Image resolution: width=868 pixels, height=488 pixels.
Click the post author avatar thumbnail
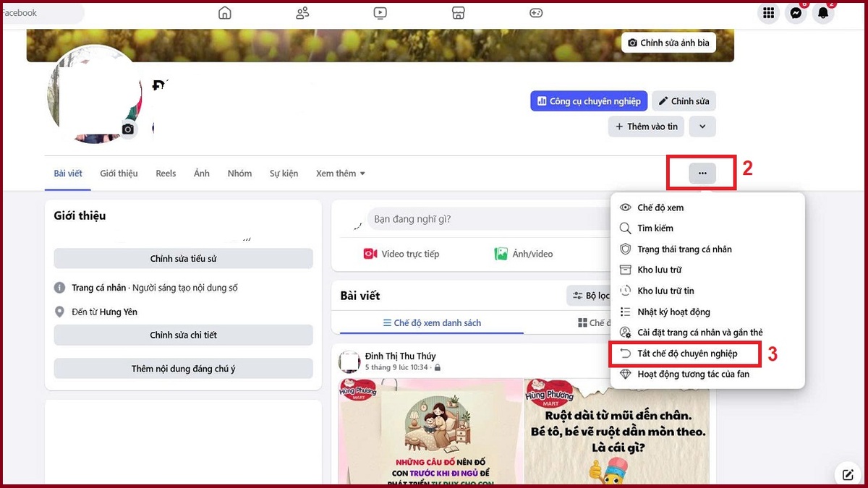349,361
